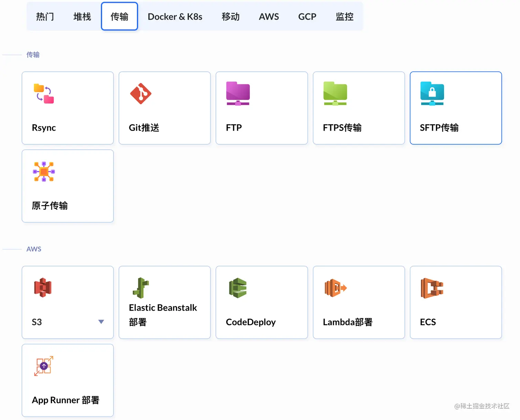Switch to the 堆栈 tab
Viewport: 520px width, 420px height.
(x=82, y=16)
